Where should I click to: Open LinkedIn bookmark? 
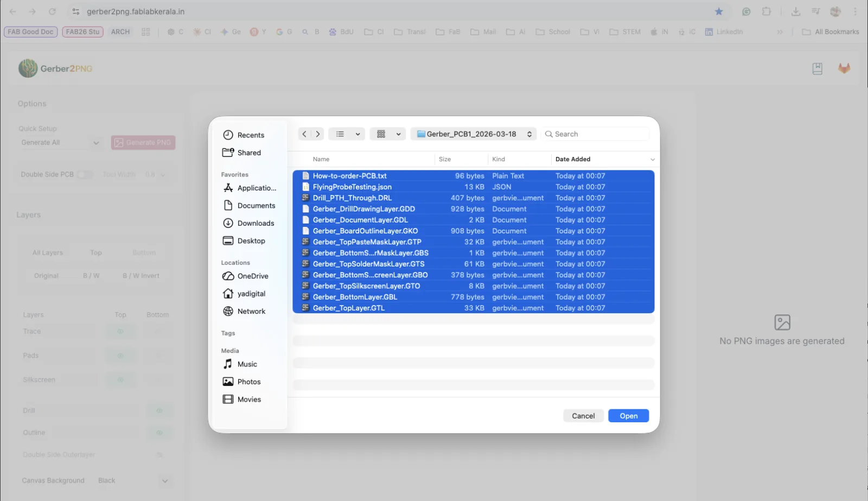(x=724, y=32)
